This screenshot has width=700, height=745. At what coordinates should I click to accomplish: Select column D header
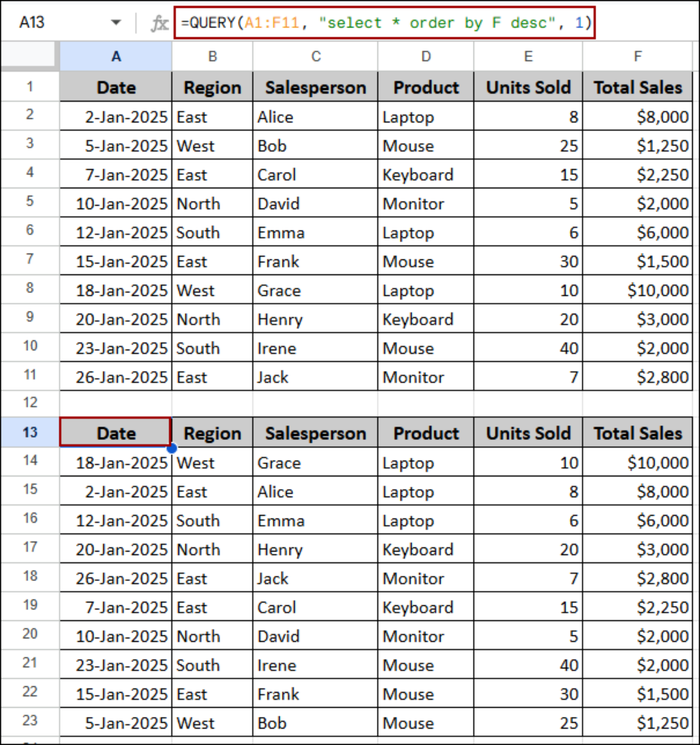pyautogui.click(x=425, y=56)
